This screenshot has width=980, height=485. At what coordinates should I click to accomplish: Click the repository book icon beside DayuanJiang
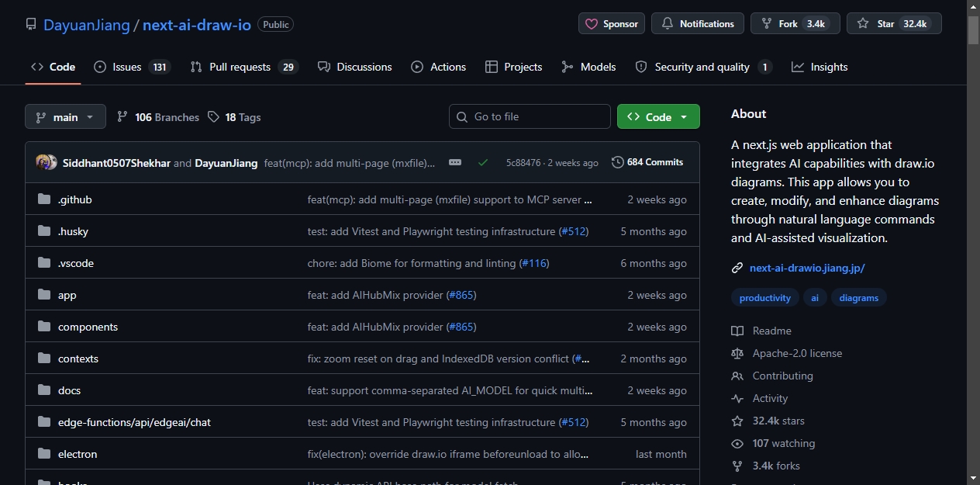[x=31, y=24]
